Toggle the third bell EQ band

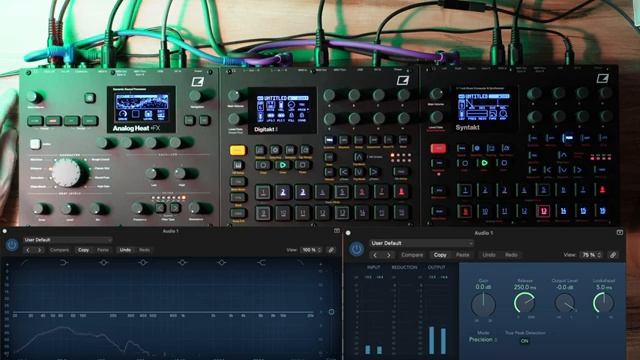coord(182,263)
